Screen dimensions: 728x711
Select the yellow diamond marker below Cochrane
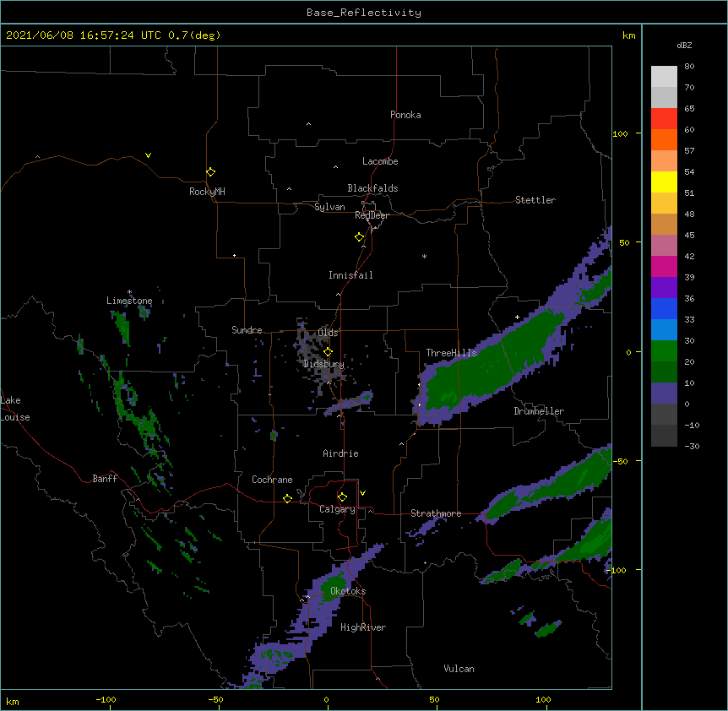(287, 498)
